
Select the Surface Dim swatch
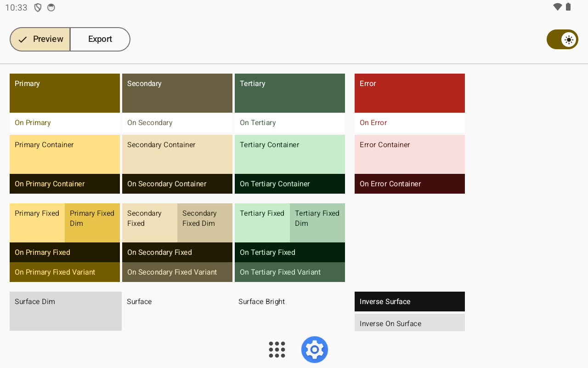coord(66,311)
